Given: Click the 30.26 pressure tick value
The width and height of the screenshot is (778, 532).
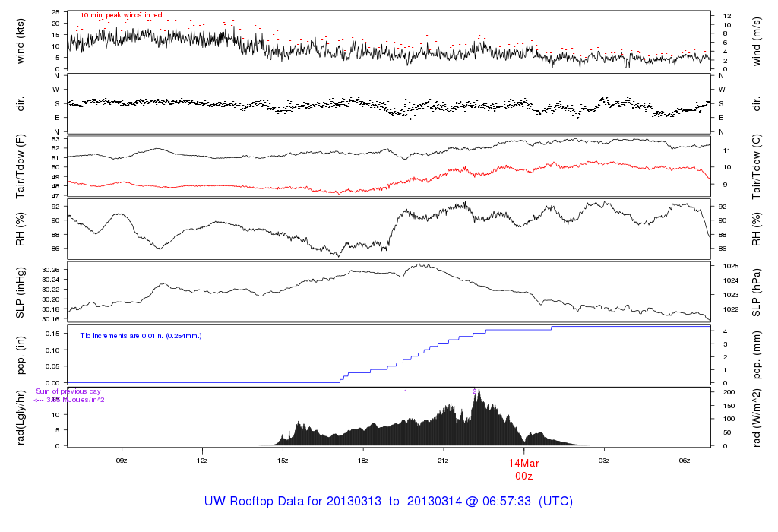Looking at the screenshot, I should coord(51,270).
